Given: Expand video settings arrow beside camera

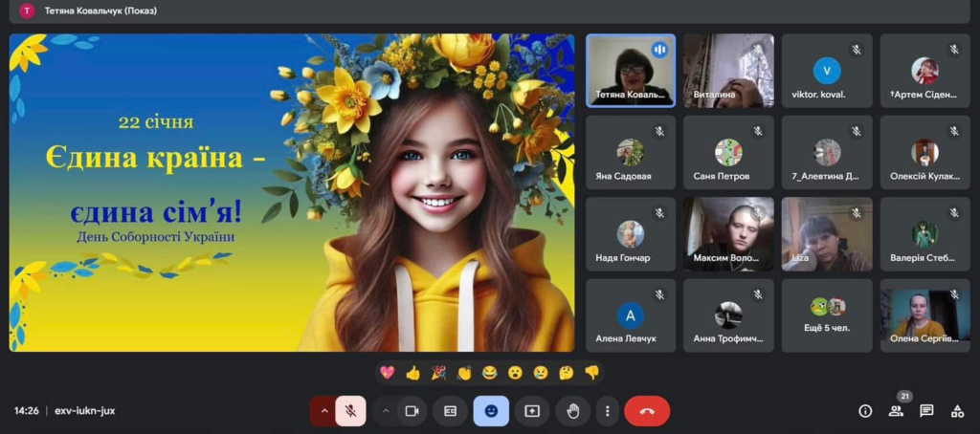Looking at the screenshot, I should (386, 411).
